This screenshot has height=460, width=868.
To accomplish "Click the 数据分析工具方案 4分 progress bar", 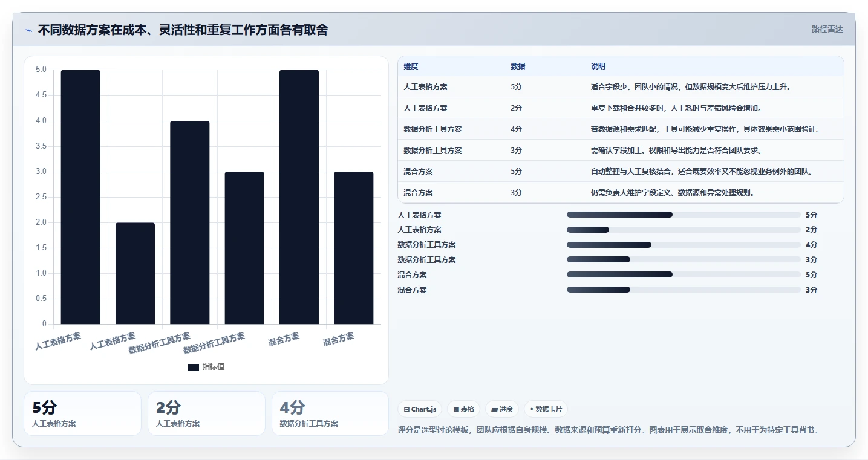I will (x=684, y=245).
